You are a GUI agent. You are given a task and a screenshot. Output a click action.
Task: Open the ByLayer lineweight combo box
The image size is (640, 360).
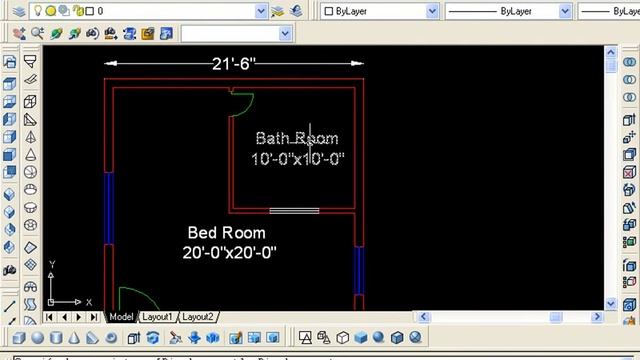pos(609,11)
